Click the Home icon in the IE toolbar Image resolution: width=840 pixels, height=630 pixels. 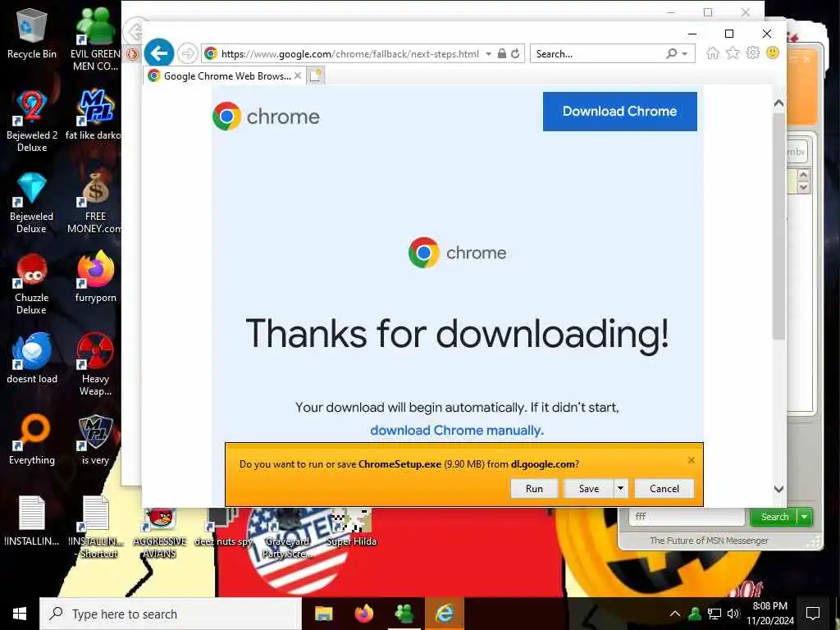click(713, 53)
